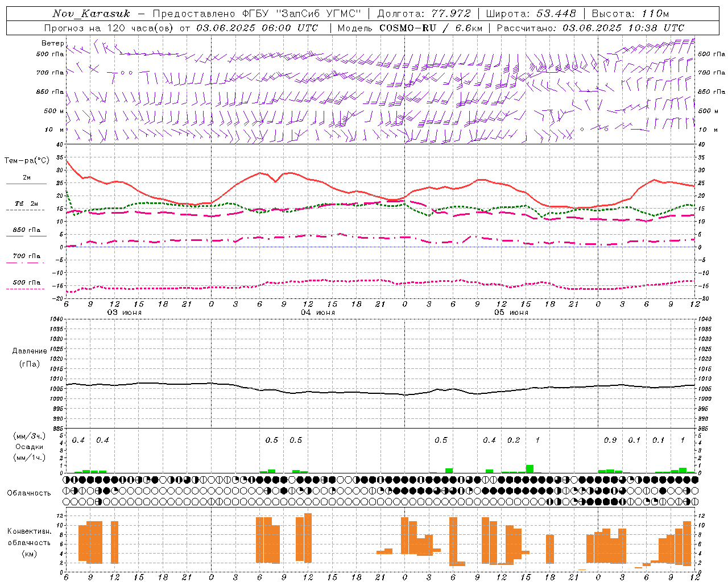This screenshot has width=728, height=582.
Task: Click the 'Рассчитано: 03.06.2025 10:38 UTC' timestamp
Action: coord(590,28)
